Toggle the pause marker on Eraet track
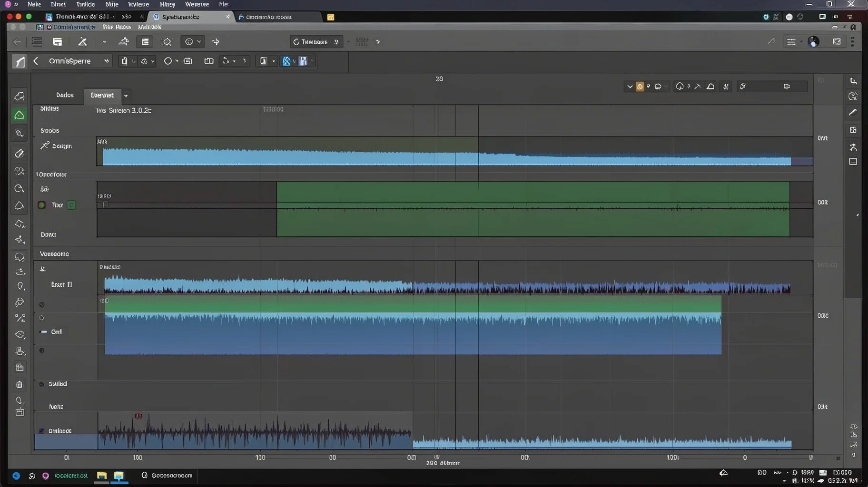 [x=69, y=284]
